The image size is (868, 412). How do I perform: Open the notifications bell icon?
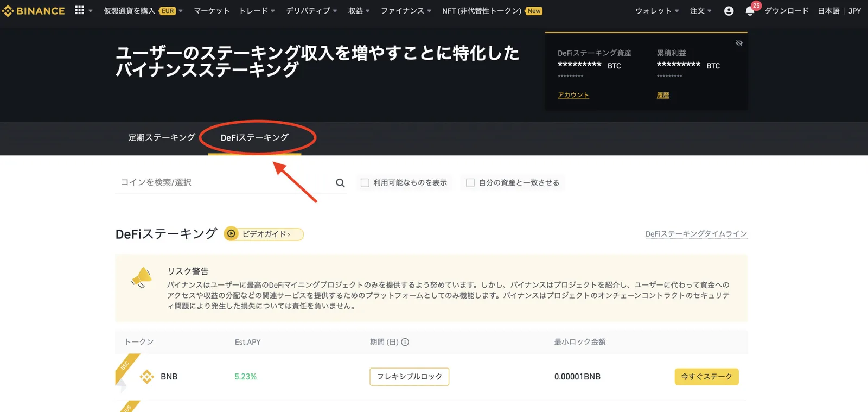point(750,11)
